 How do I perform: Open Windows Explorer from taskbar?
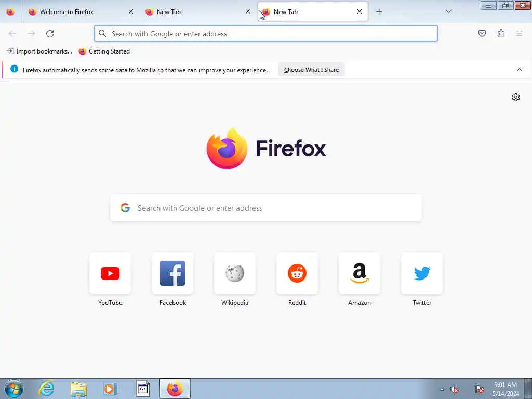(x=79, y=389)
